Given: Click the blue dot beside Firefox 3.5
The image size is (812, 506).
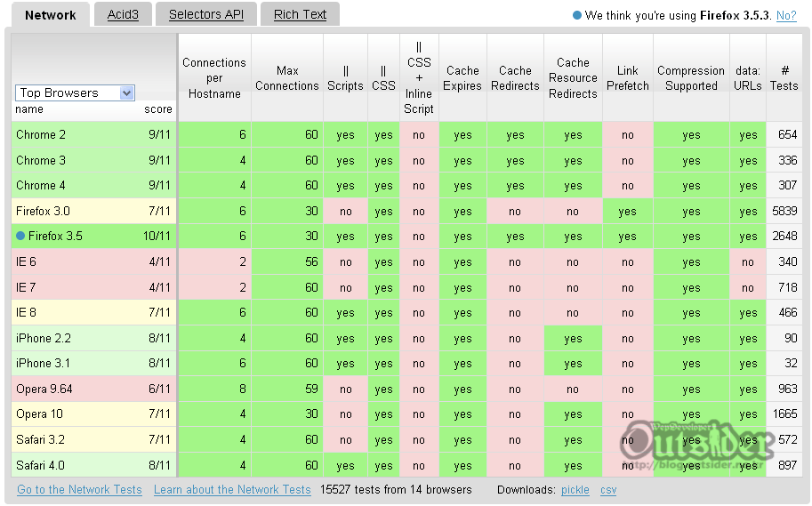Looking at the screenshot, I should click(x=20, y=237).
